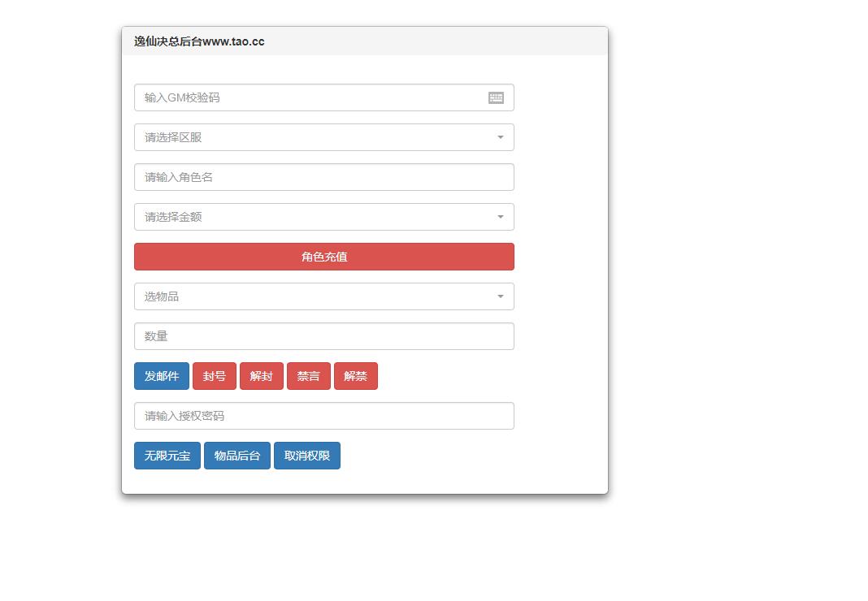The image size is (868, 601).
Task: Focus the 输入GM校验码 input field
Action: pyautogui.click(x=309, y=97)
